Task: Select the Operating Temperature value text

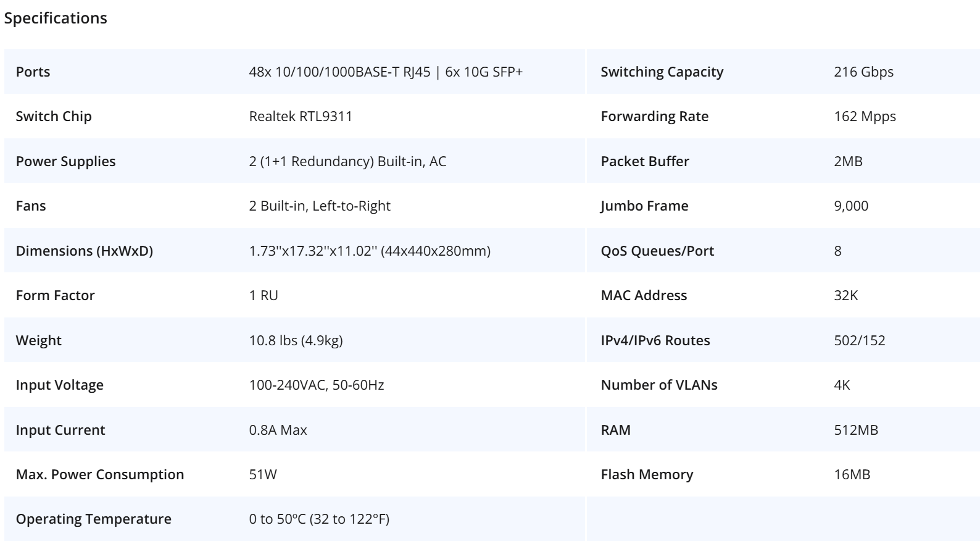Action: [319, 519]
